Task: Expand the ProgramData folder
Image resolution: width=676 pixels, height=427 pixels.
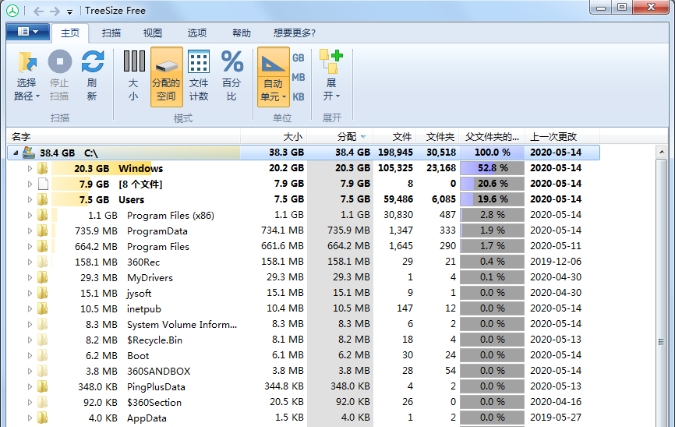Action: tap(30, 231)
